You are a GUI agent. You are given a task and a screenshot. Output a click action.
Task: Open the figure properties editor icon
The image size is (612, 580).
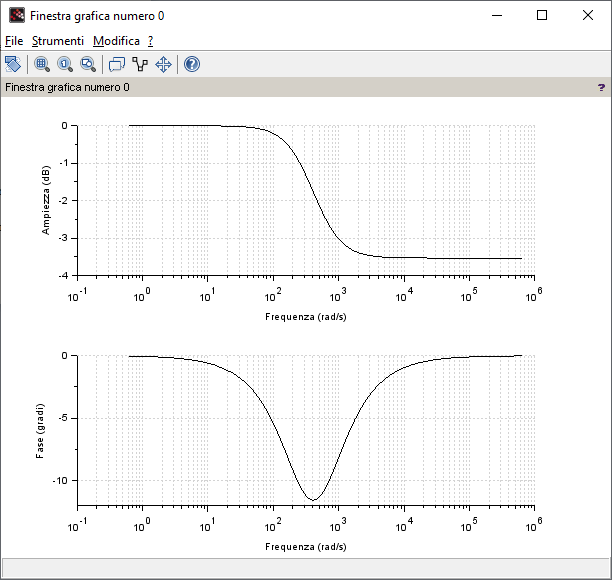click(x=117, y=64)
